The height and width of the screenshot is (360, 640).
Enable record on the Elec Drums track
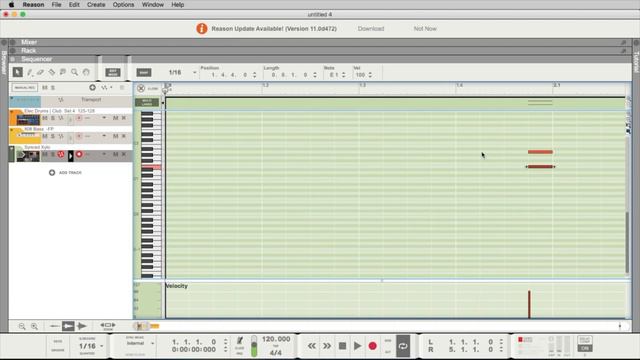[x=79, y=118]
